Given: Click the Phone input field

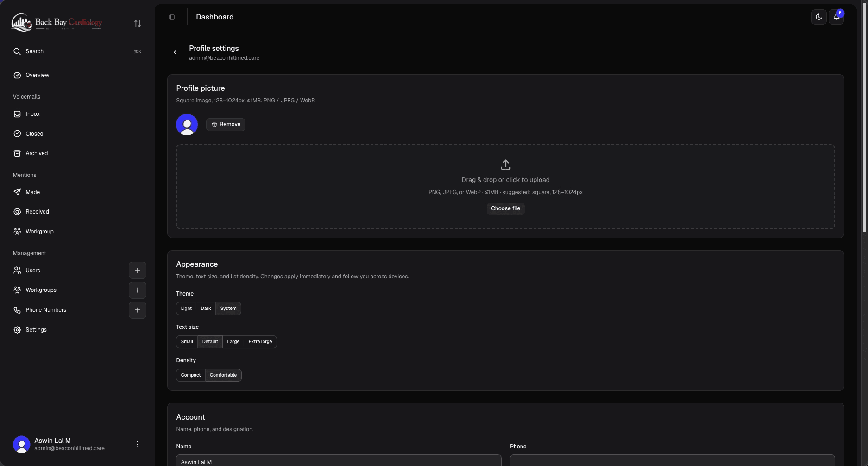Looking at the screenshot, I should point(673,460).
